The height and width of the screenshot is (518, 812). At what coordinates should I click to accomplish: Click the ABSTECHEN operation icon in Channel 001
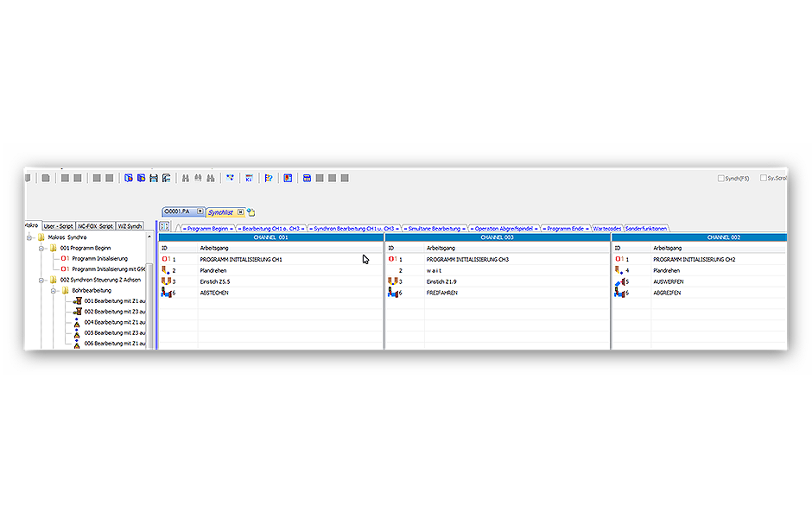[165, 293]
